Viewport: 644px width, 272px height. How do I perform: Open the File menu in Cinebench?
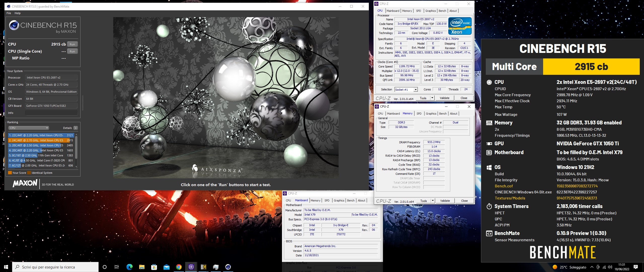pyautogui.click(x=9, y=13)
